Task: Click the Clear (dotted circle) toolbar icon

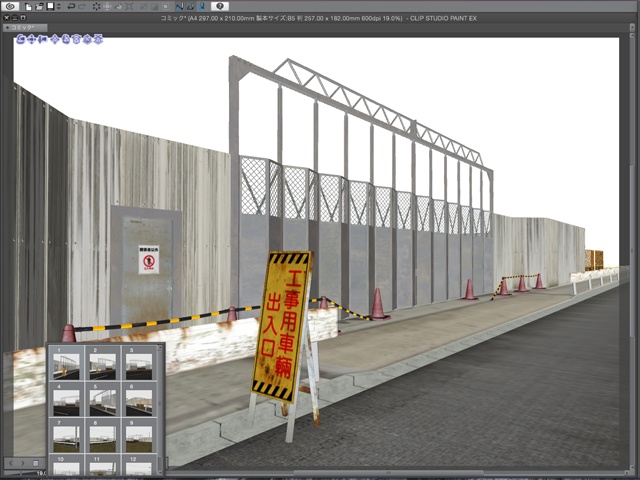Action: [96, 6]
